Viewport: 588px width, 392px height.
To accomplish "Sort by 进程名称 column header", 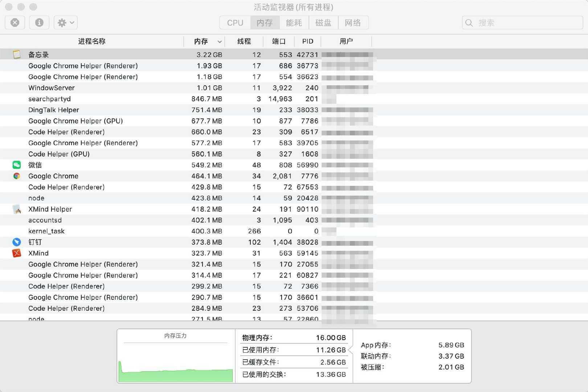I will (x=92, y=41).
